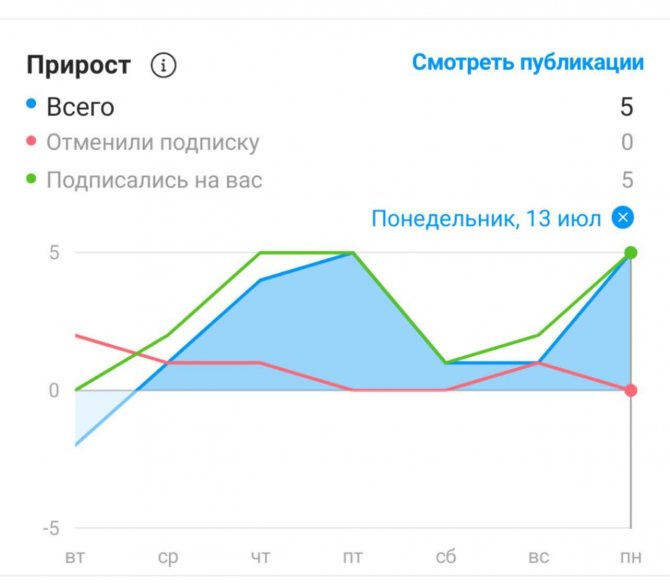Screen dimensions: 670x584
Task: Select the пн day on the chart axis
Action: tap(631, 557)
